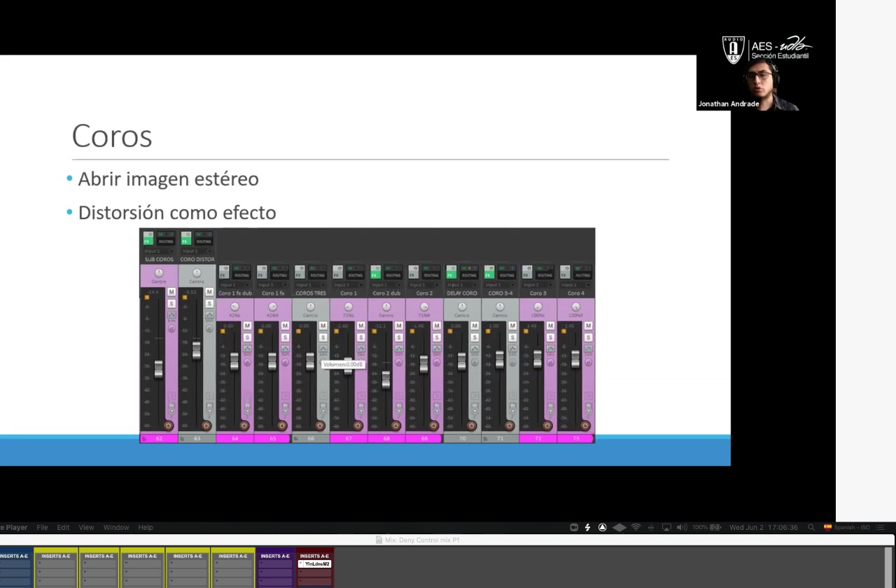This screenshot has height=588, width=896.
Task: Click the pan knob on Coro 1 fx
Action: (272, 307)
